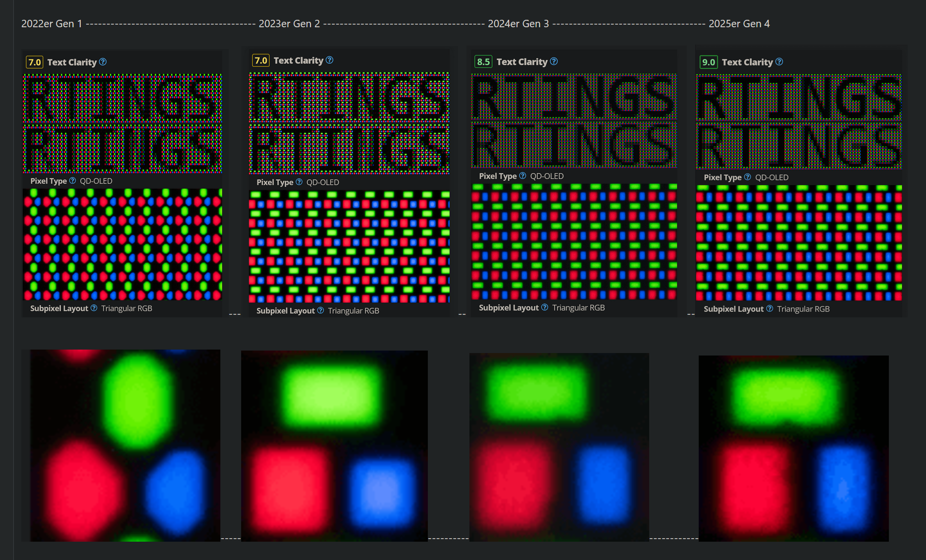
Task: Select 'QD-OLED' value in Gen 3 panel
Action: pyautogui.click(x=547, y=176)
